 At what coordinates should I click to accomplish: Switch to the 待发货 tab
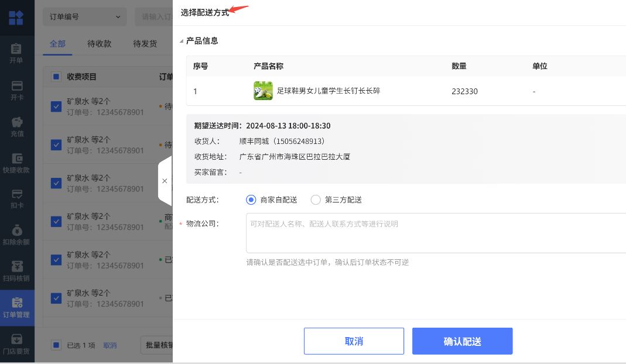pos(145,43)
